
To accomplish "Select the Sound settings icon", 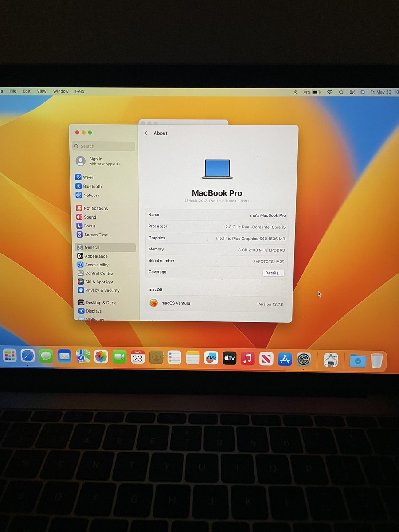I will pyautogui.click(x=90, y=217).
